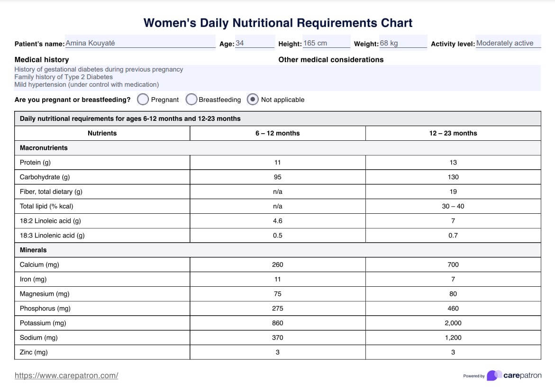Image resolution: width=555 pixels, height=392 pixels.
Task: Edit the Activity level field
Action: coord(508,43)
